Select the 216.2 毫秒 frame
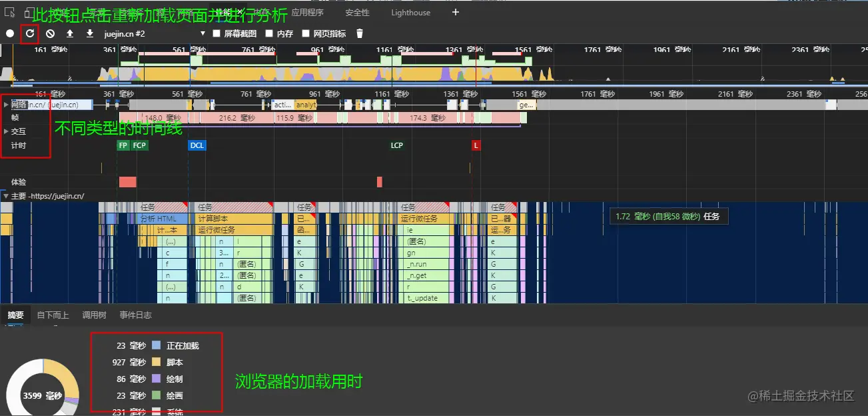868x416 pixels. 236,118
